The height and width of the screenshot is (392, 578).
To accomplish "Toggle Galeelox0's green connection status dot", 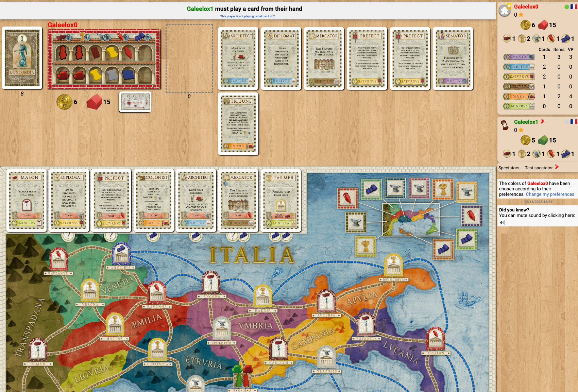I will coord(566,7).
